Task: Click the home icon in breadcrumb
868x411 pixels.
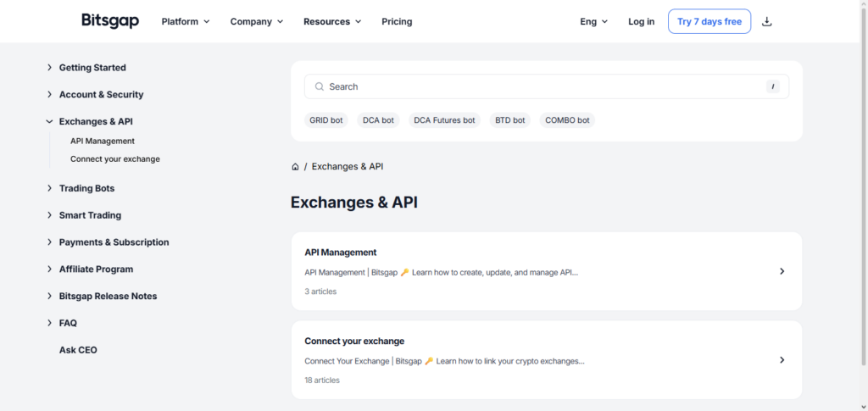Action: pyautogui.click(x=295, y=166)
